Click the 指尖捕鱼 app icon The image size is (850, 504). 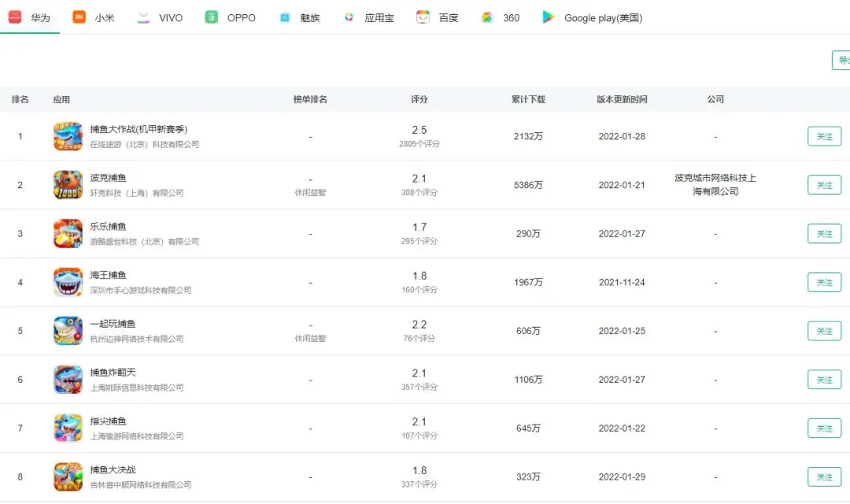pos(68,429)
